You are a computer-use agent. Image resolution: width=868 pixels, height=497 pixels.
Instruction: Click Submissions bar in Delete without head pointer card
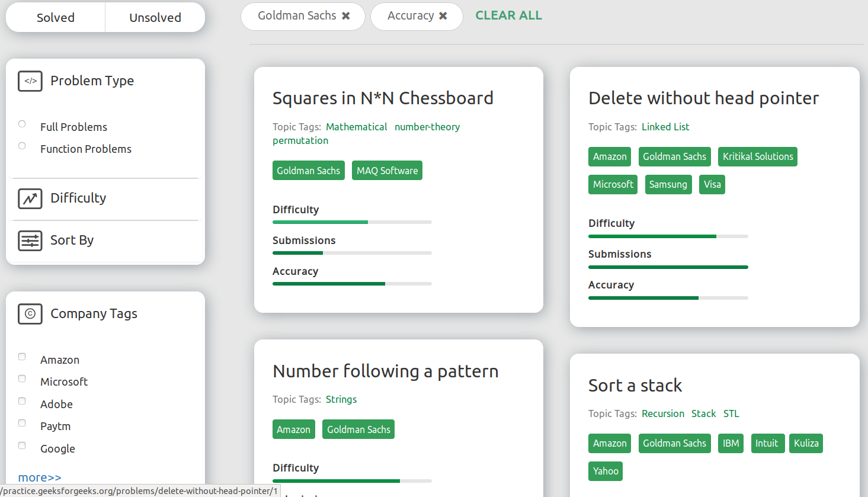point(668,267)
